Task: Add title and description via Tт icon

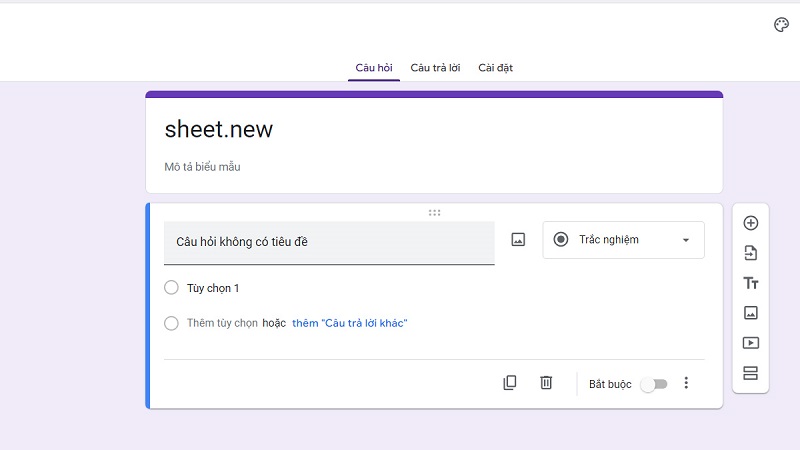Action: tap(751, 283)
